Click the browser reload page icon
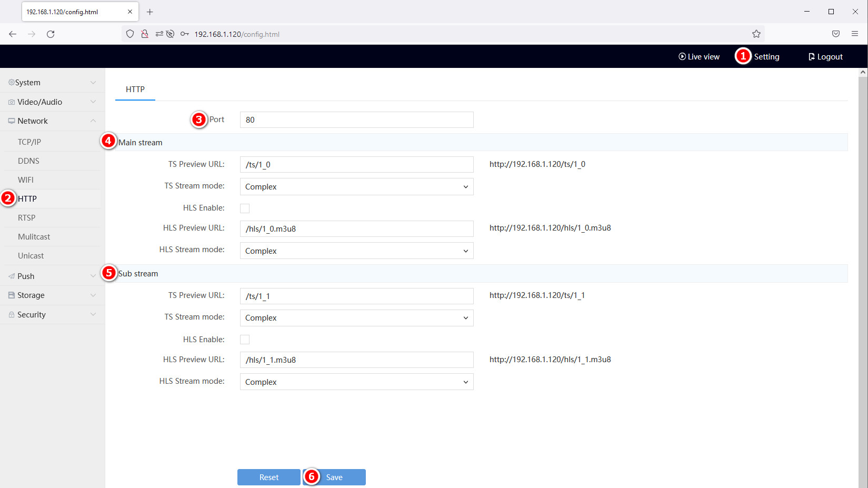The image size is (868, 488). tap(51, 34)
